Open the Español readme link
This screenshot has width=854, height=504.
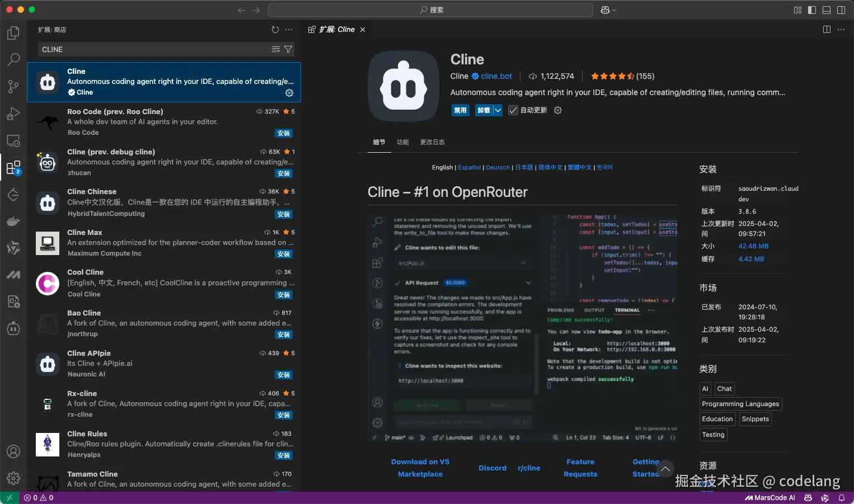pos(470,167)
